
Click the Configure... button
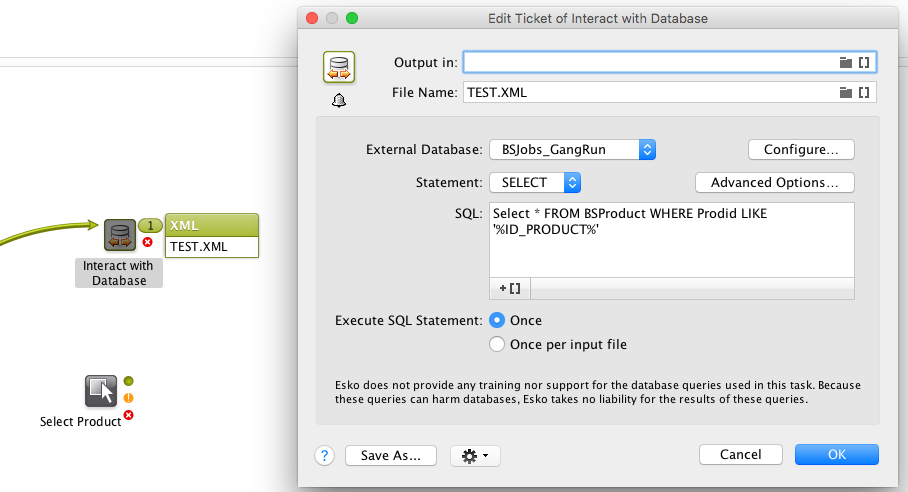(801, 149)
